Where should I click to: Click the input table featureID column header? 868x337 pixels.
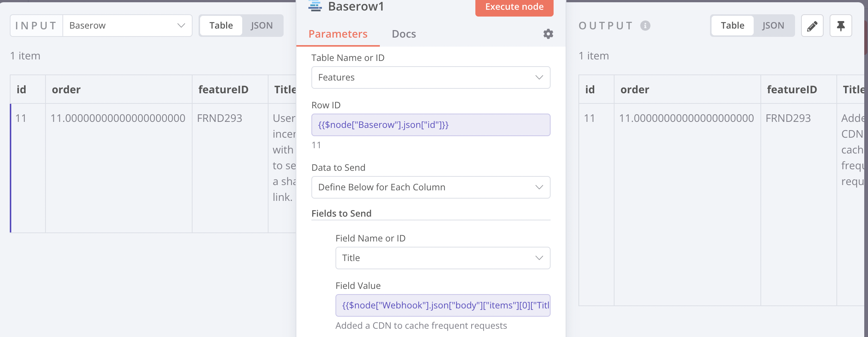[230, 90]
